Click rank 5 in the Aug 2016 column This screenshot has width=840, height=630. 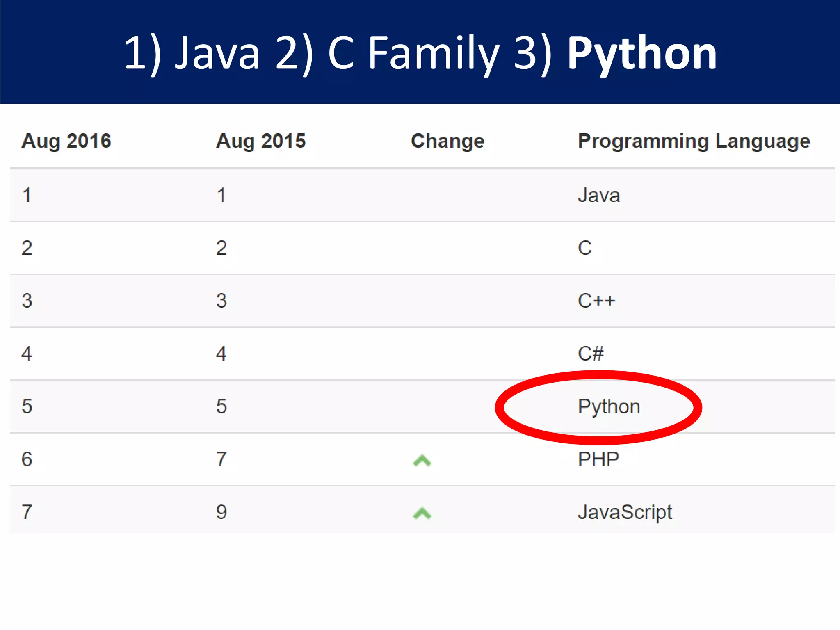[27, 406]
